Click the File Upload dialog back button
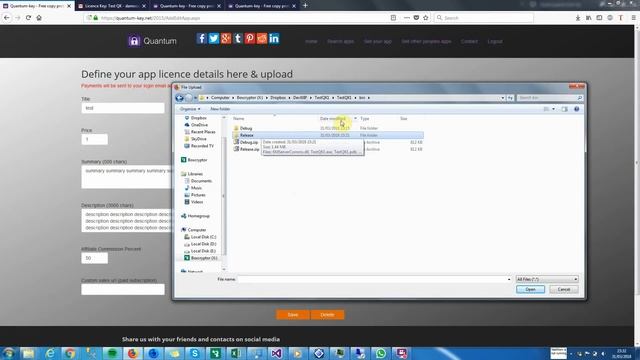 (179, 98)
